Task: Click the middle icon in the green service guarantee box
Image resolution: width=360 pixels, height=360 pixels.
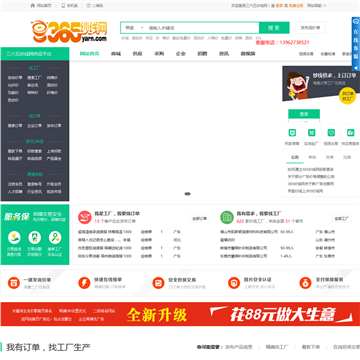Action: tap(35, 238)
